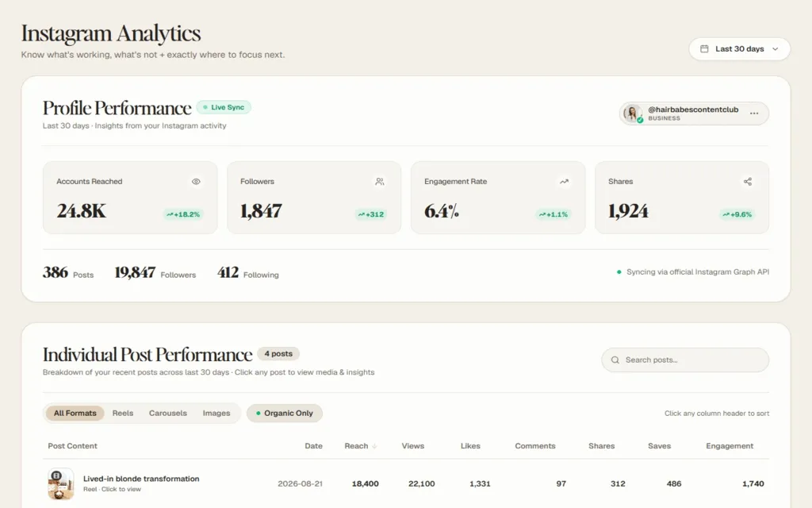Click the people icon on Followers card

380,182
